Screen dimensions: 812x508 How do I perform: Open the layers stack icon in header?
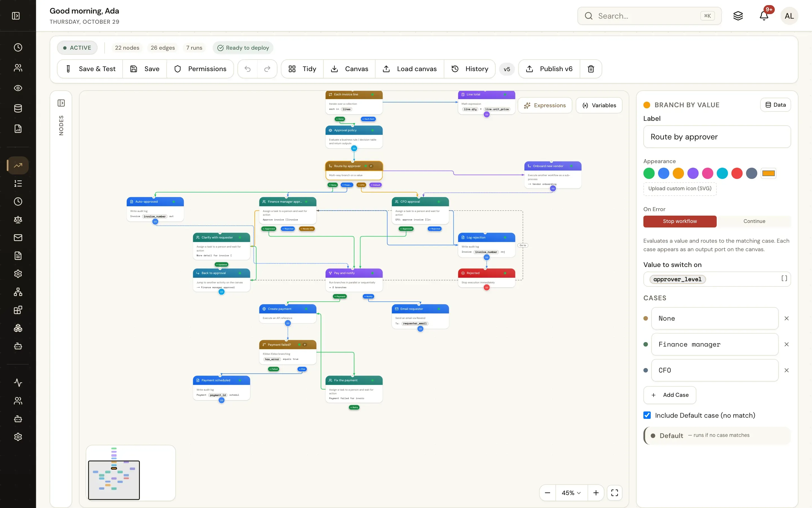pyautogui.click(x=738, y=16)
